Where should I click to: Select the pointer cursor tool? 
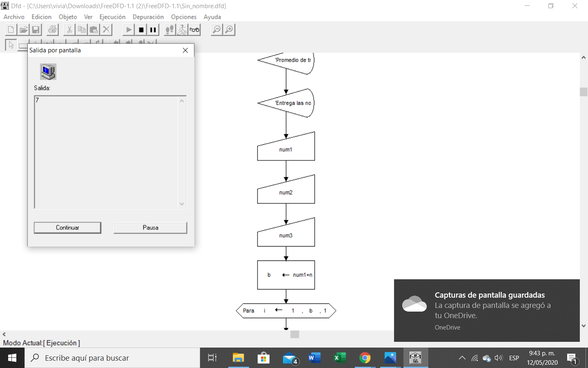pos(11,45)
